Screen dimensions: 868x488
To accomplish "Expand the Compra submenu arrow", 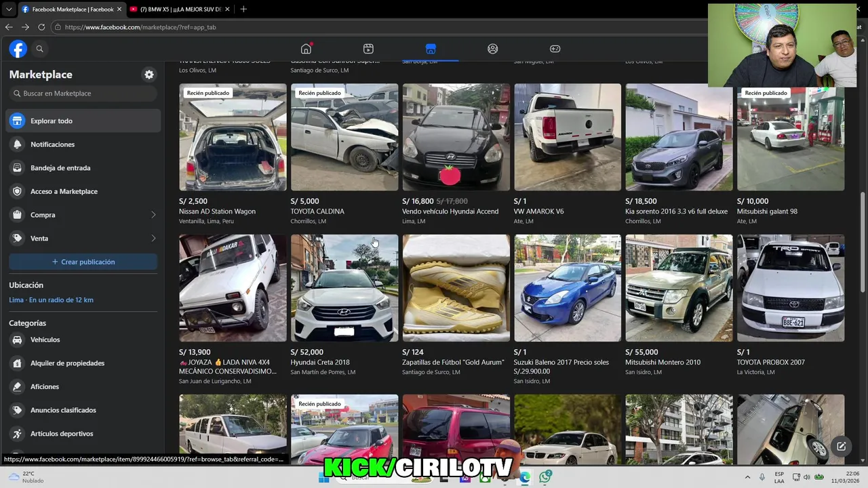I will (x=153, y=215).
